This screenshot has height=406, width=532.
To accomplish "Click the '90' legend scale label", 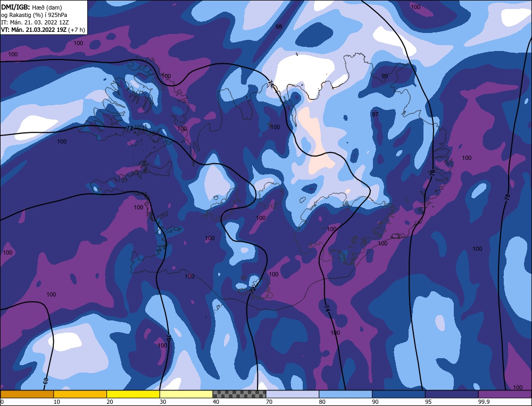I will (376, 402).
